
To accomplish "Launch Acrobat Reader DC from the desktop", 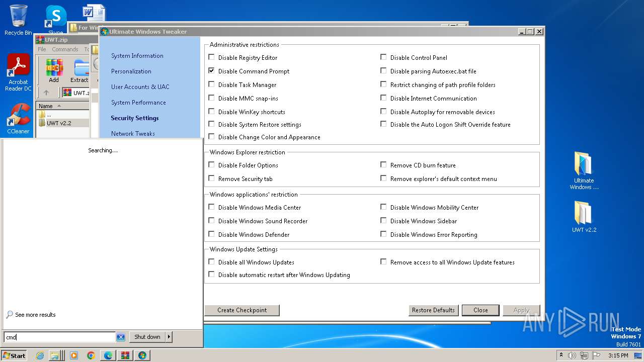I will [19, 73].
